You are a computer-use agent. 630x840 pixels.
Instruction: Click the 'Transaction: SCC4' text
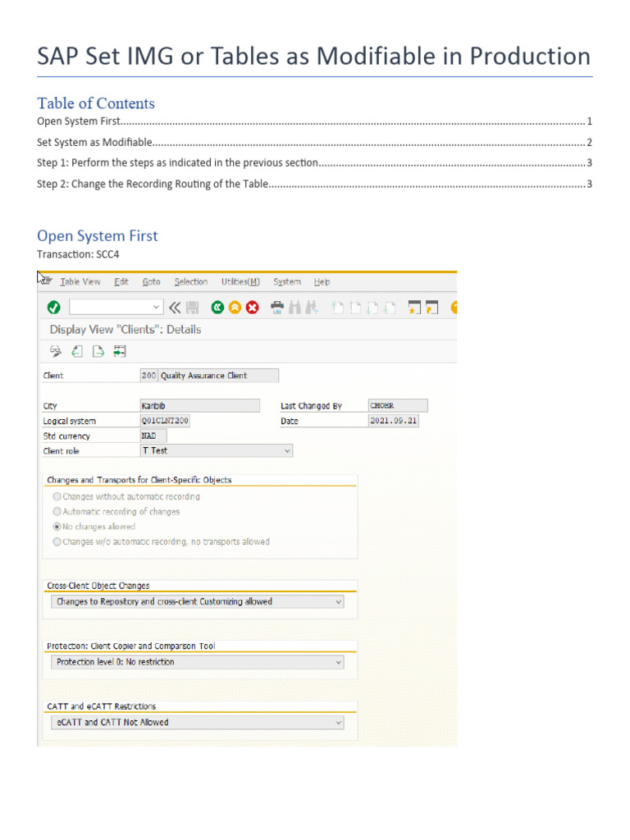(78, 254)
